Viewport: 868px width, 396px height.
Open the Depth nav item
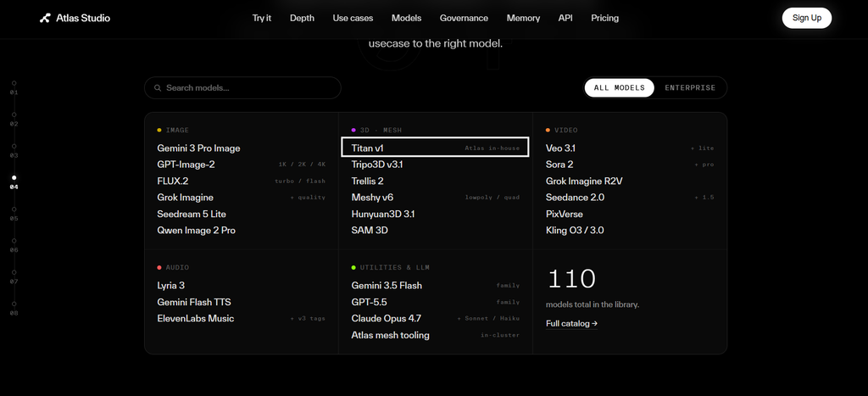point(302,18)
